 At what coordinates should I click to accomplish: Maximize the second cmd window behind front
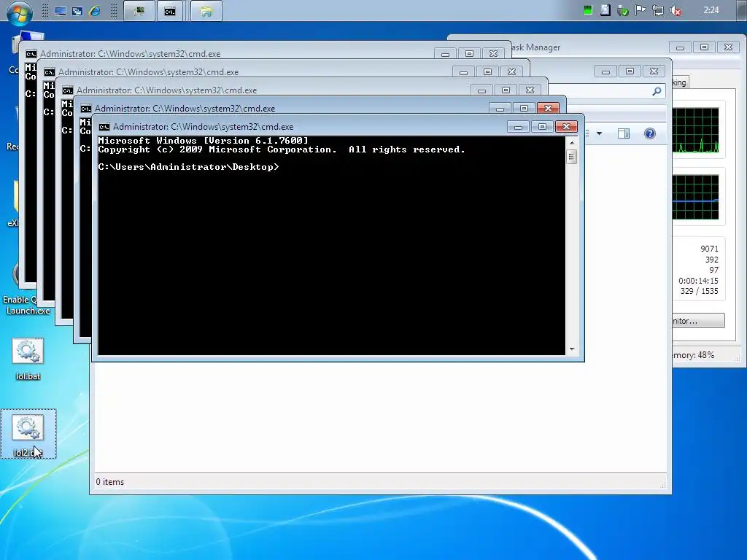point(524,109)
